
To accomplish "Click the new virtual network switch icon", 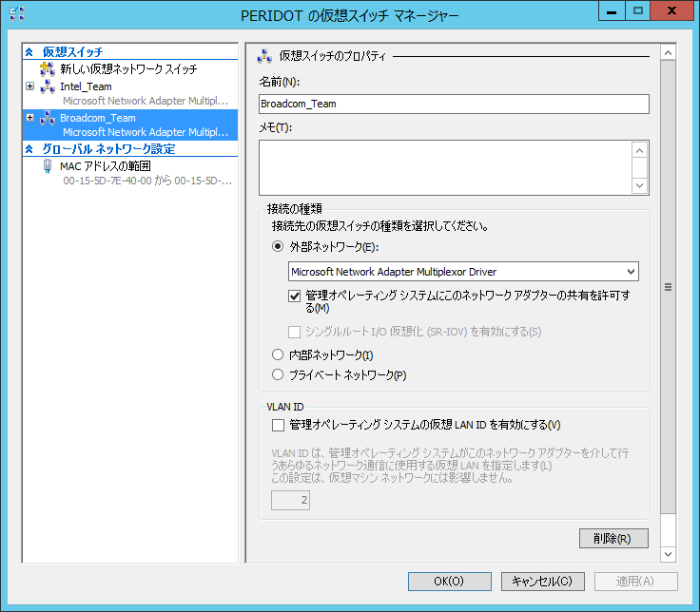I will (x=48, y=69).
